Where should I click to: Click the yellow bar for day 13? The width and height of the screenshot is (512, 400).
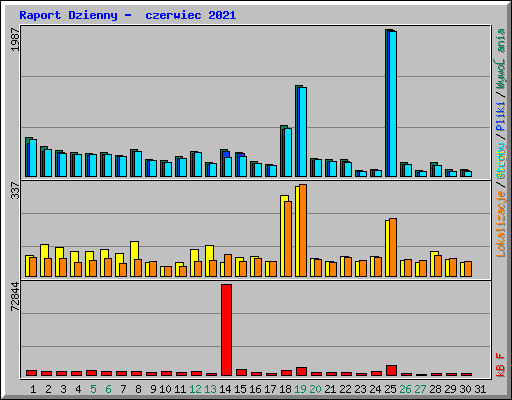208,261
